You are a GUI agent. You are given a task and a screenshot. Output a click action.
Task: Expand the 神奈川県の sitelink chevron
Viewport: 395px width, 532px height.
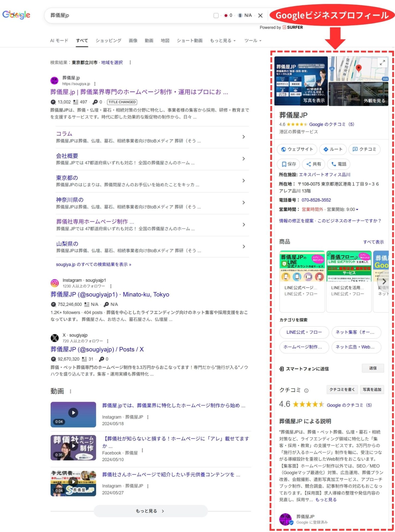click(x=243, y=203)
